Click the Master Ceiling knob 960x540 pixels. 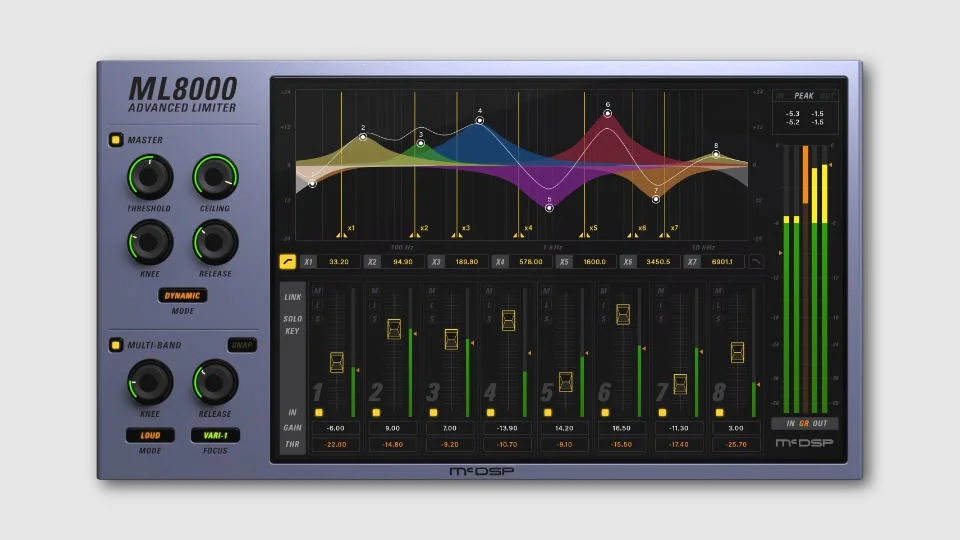tap(215, 177)
